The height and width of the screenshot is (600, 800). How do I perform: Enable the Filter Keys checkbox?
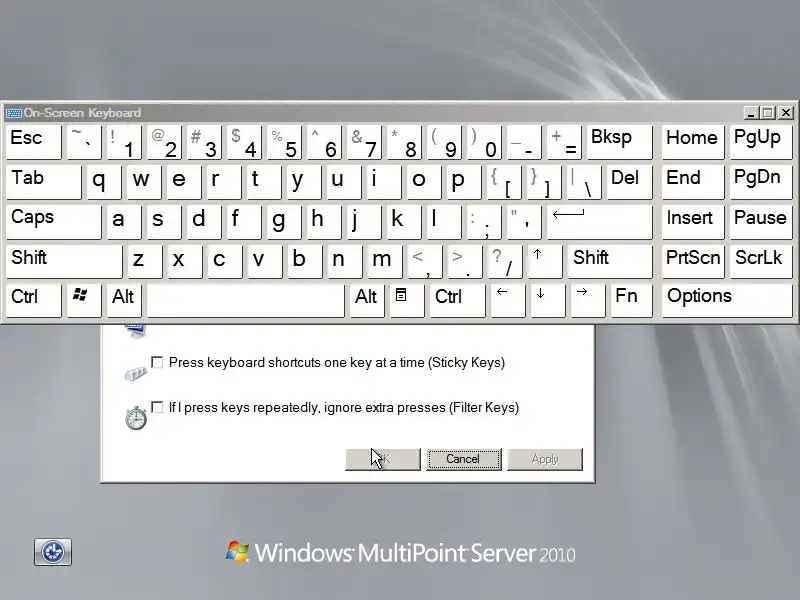(x=157, y=407)
